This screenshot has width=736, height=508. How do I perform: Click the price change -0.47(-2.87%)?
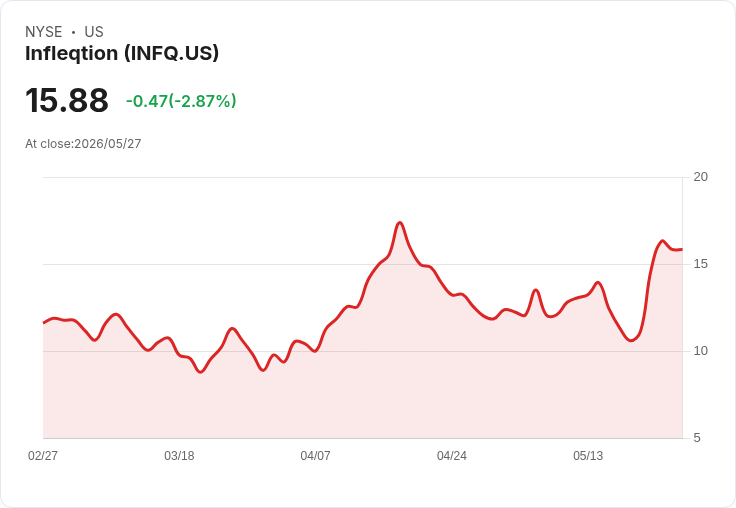[181, 101]
